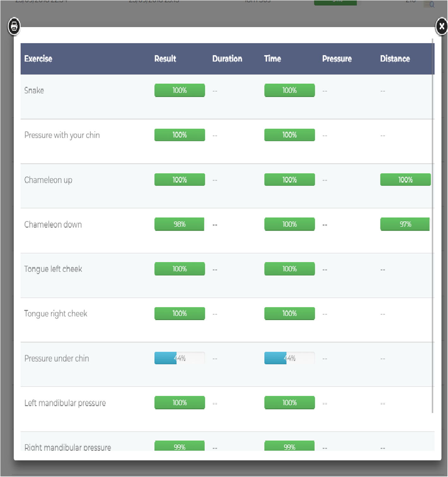The image size is (448, 477).
Task: Click Chameleon up Distance 100% bar
Action: point(405,180)
